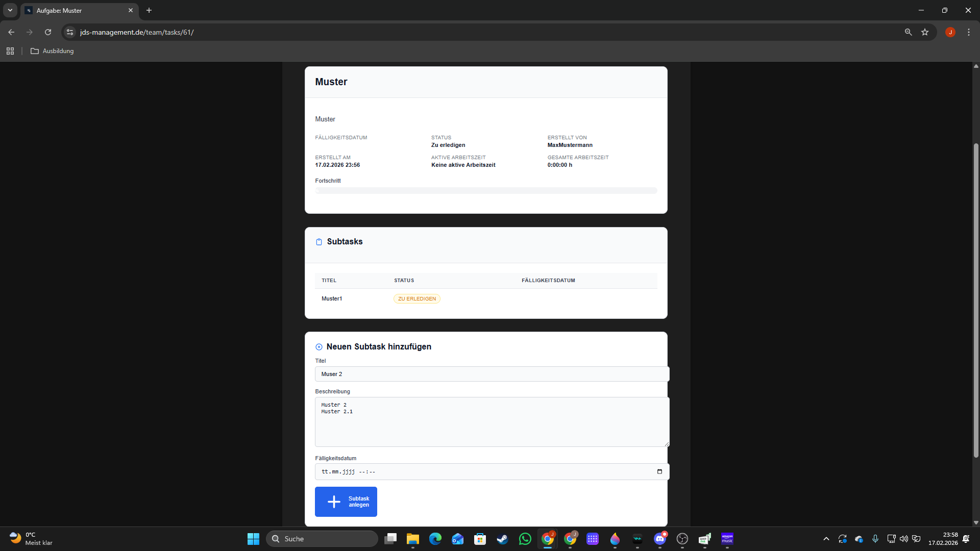Viewport: 980px width, 551px height.
Task: Click the Fortschritt progress bar
Action: 485,191
